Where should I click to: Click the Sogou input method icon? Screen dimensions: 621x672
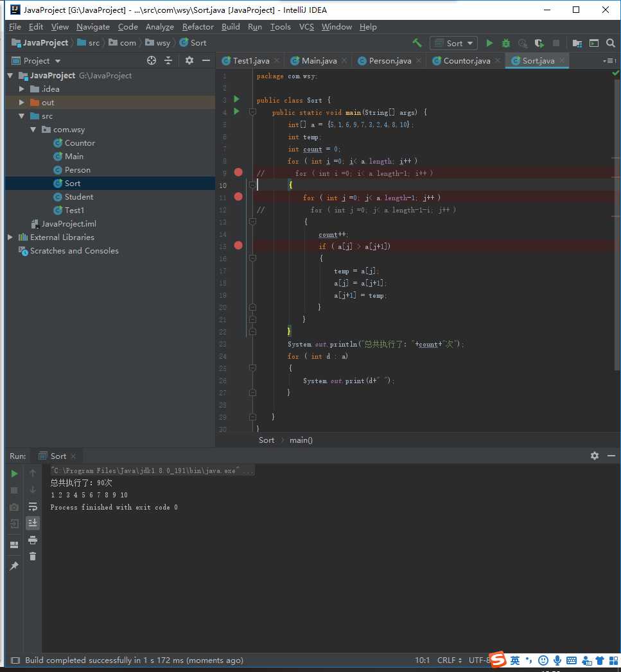click(x=498, y=659)
